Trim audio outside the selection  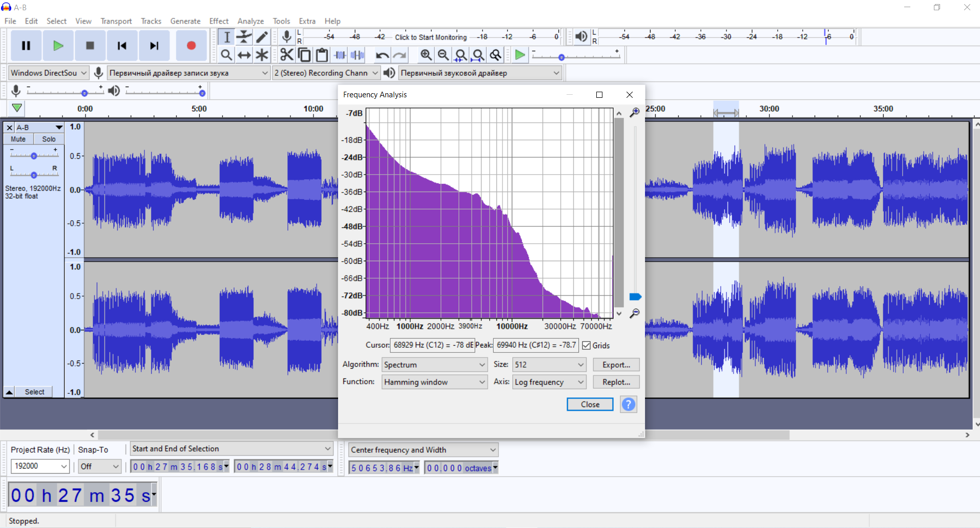340,55
